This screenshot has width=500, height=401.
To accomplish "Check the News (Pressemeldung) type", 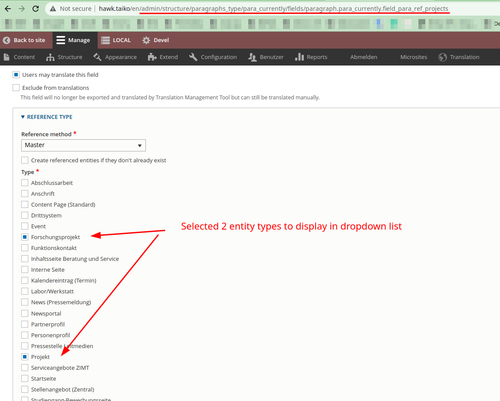I will 25,302.
